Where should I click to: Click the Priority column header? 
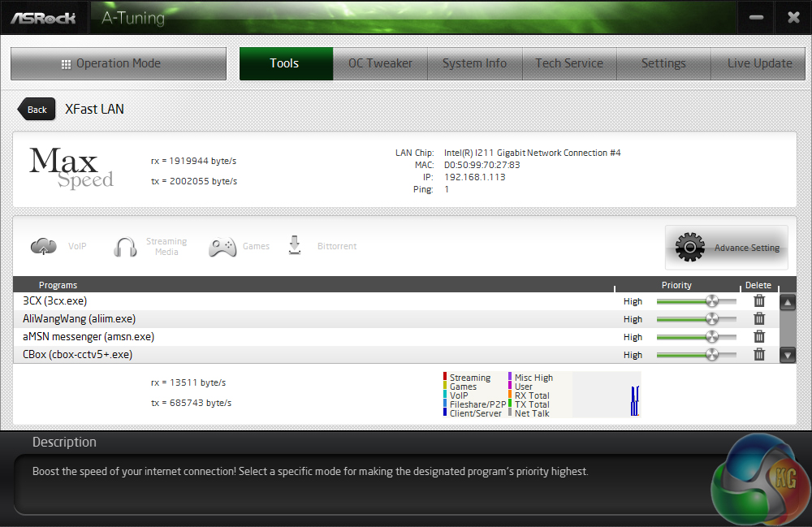(x=676, y=285)
